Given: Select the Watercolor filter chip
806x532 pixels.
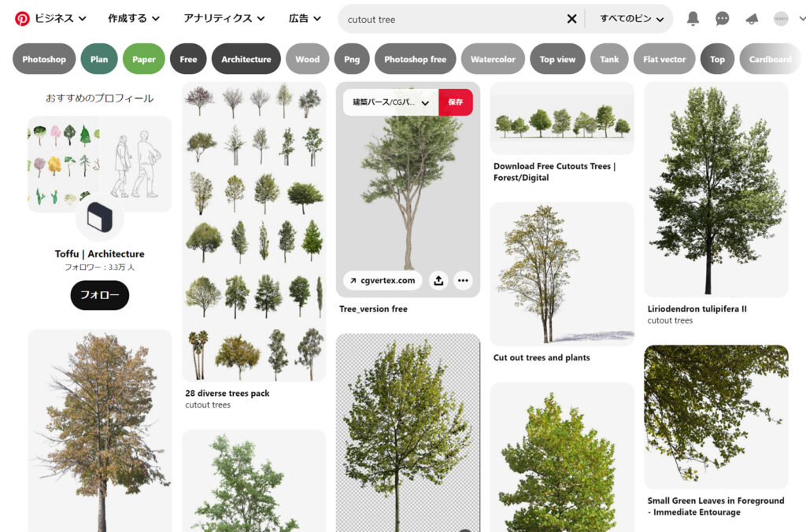Looking at the screenshot, I should coord(493,59).
